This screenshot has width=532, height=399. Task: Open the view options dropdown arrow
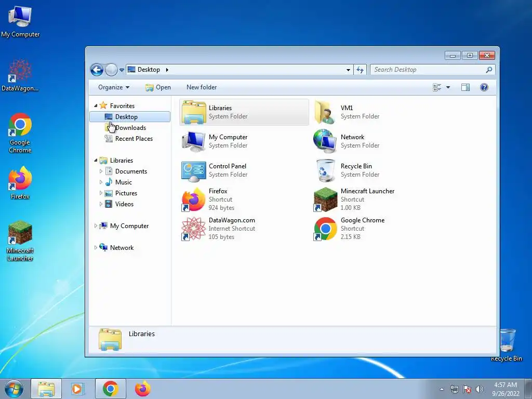pos(448,87)
